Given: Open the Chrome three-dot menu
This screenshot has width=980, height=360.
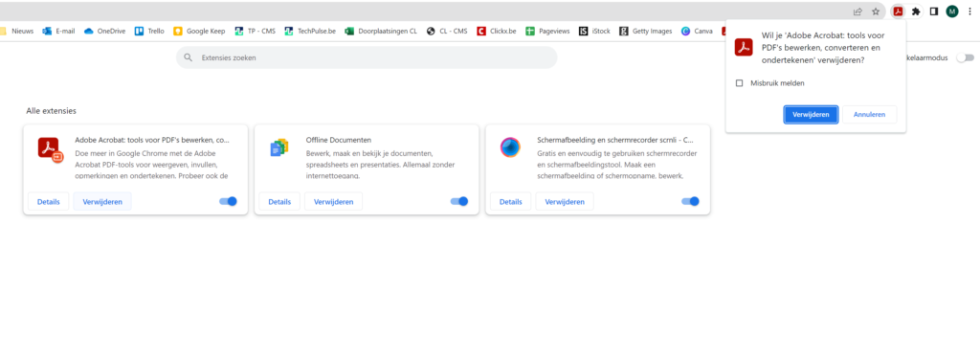Looking at the screenshot, I should coord(969,11).
